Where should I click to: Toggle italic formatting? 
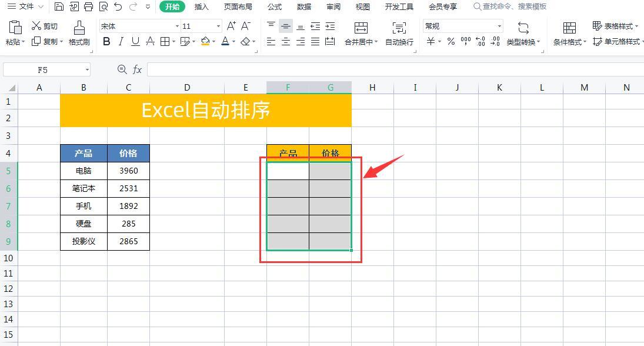[120, 42]
